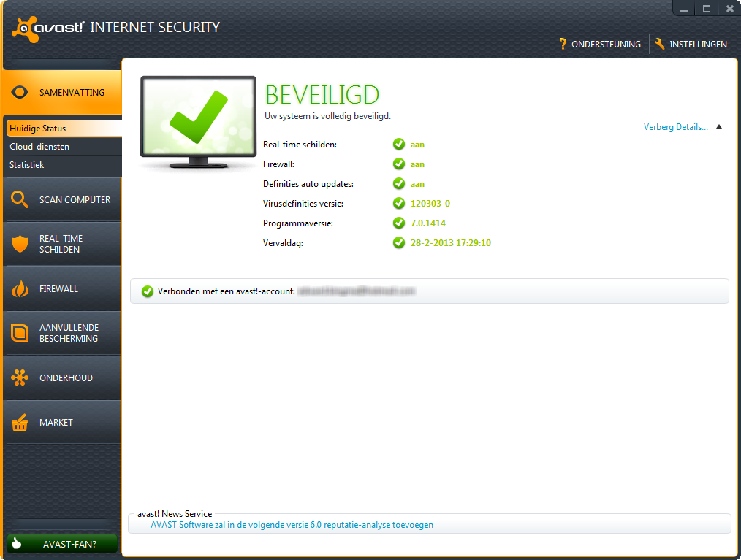Open the Onderhoud section
Image resolution: width=741 pixels, height=560 pixels.
[62, 377]
